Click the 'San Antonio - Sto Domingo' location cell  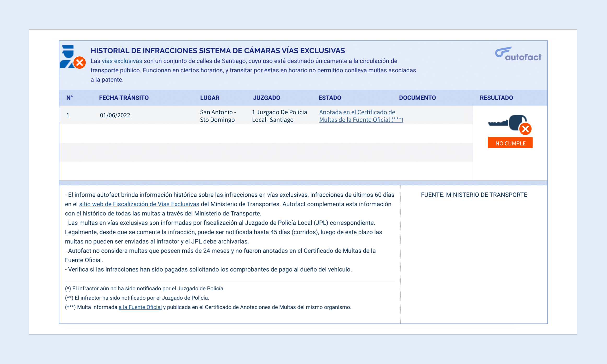point(218,116)
